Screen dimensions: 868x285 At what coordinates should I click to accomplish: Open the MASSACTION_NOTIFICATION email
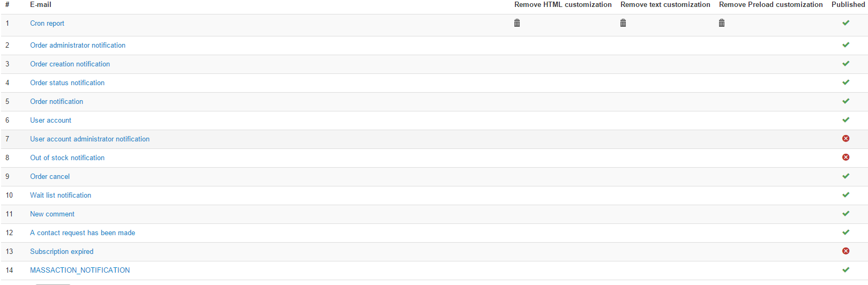point(80,271)
